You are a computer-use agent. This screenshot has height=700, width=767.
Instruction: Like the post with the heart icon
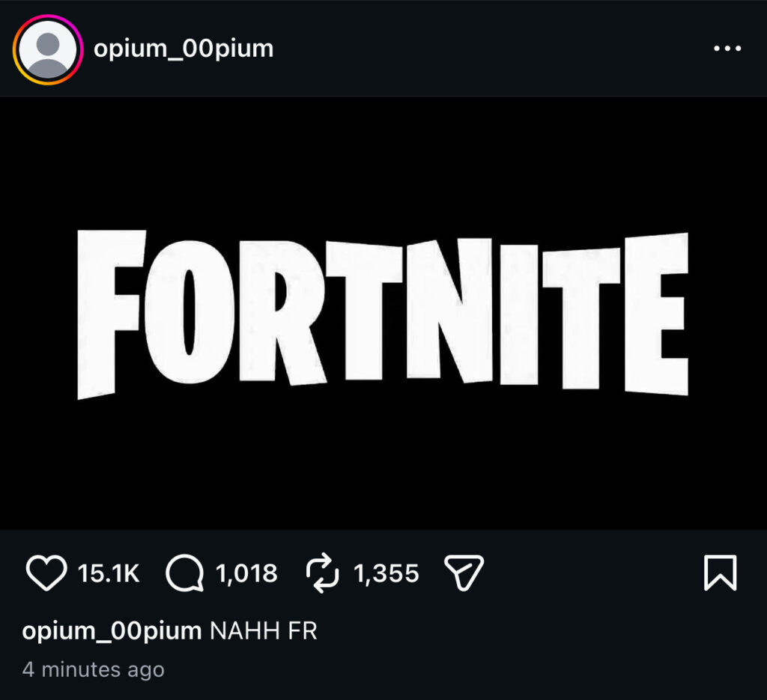pos(46,573)
